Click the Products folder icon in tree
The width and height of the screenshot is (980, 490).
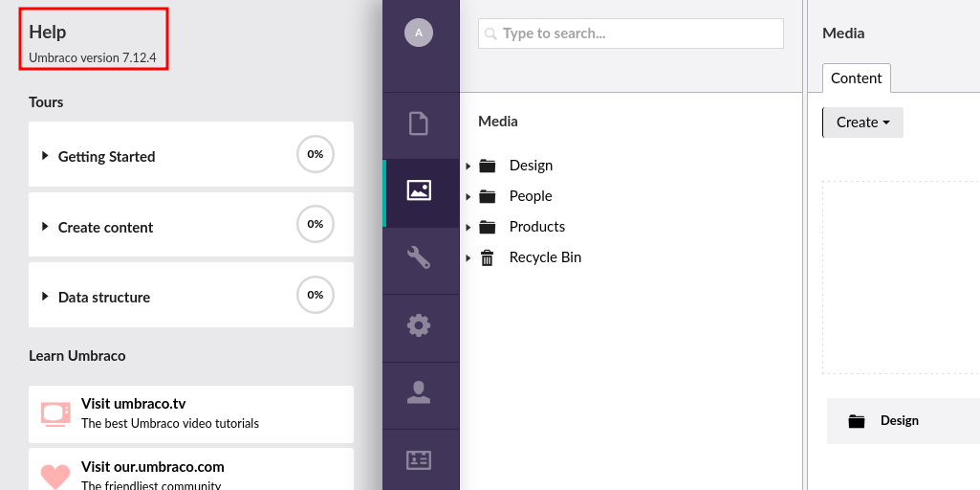(x=487, y=227)
